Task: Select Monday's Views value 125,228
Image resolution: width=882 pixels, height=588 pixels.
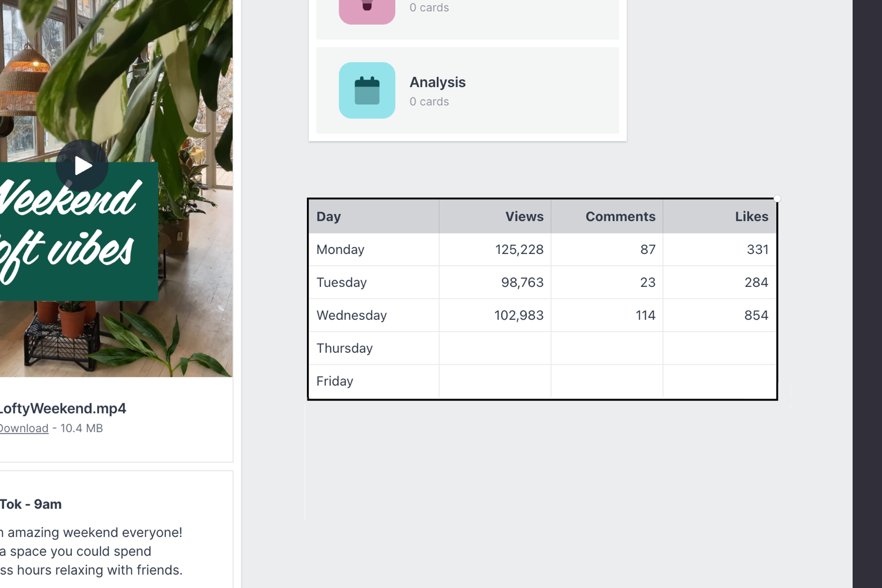Action: tap(519, 249)
